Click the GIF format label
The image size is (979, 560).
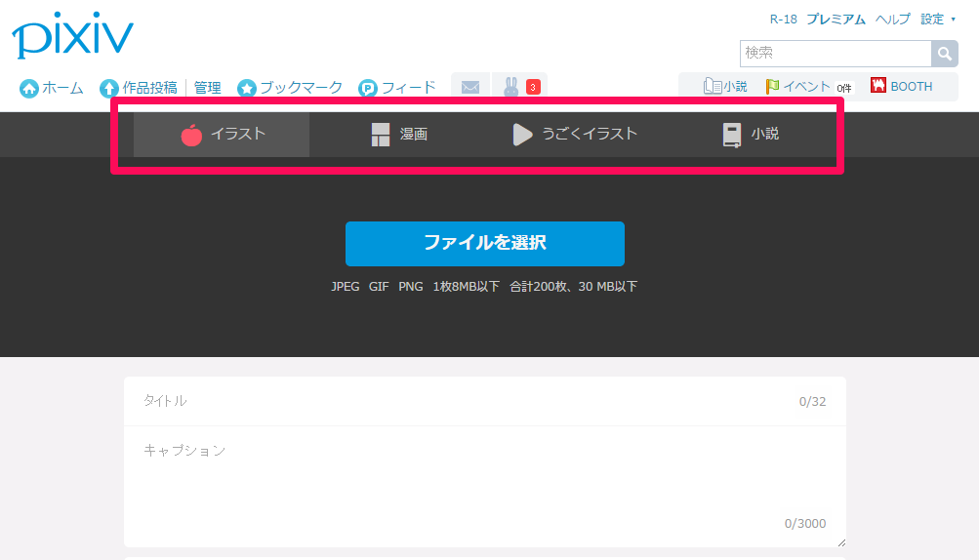tap(379, 287)
